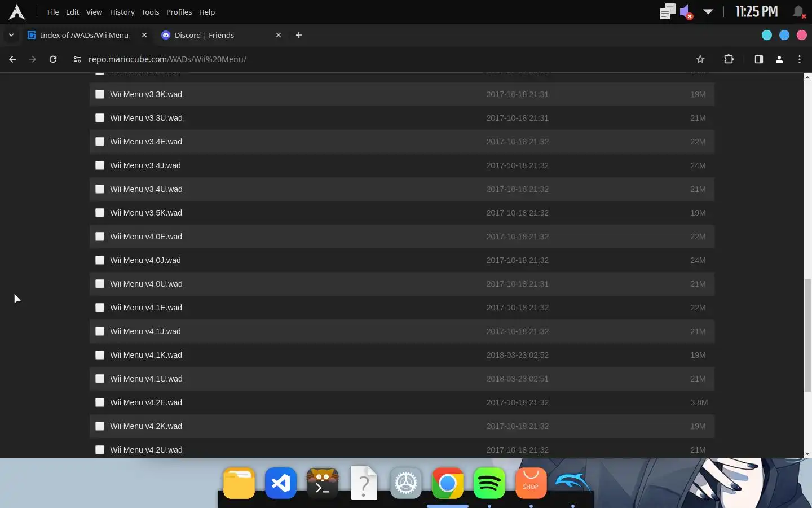Open the Tools menu

coord(151,12)
